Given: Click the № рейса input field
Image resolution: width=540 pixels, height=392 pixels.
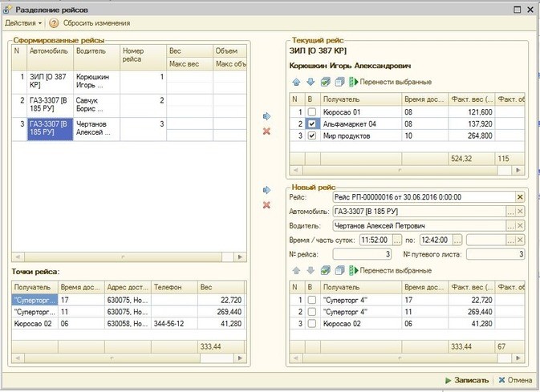Looking at the screenshot, I should point(363,254).
